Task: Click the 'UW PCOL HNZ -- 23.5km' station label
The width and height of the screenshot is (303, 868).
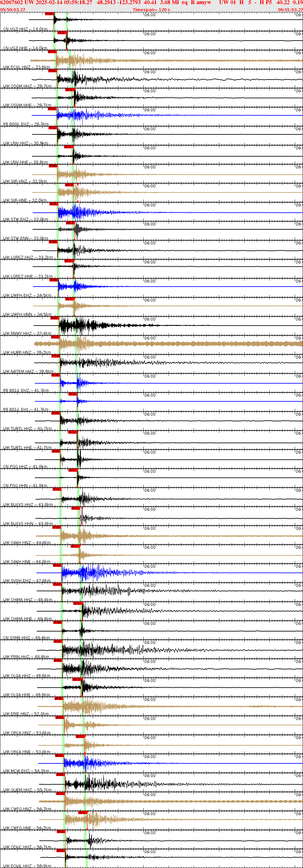Action: [x=27, y=68]
